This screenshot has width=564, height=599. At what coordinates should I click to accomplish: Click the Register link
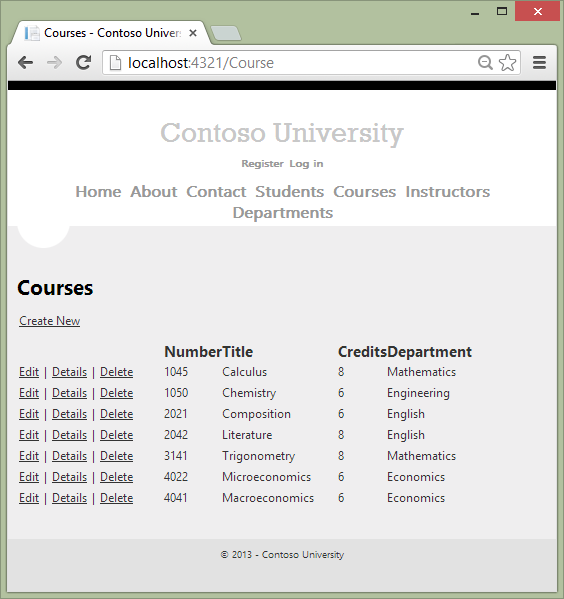point(263,164)
